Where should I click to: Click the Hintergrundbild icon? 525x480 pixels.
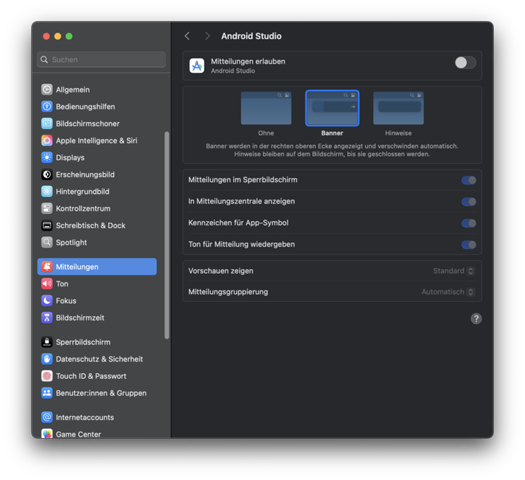47,191
